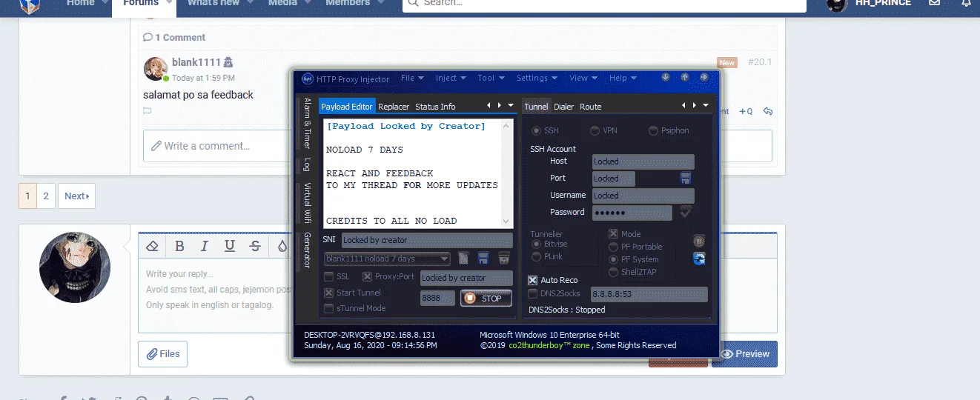Go to page 2 of the thread

coord(46,196)
